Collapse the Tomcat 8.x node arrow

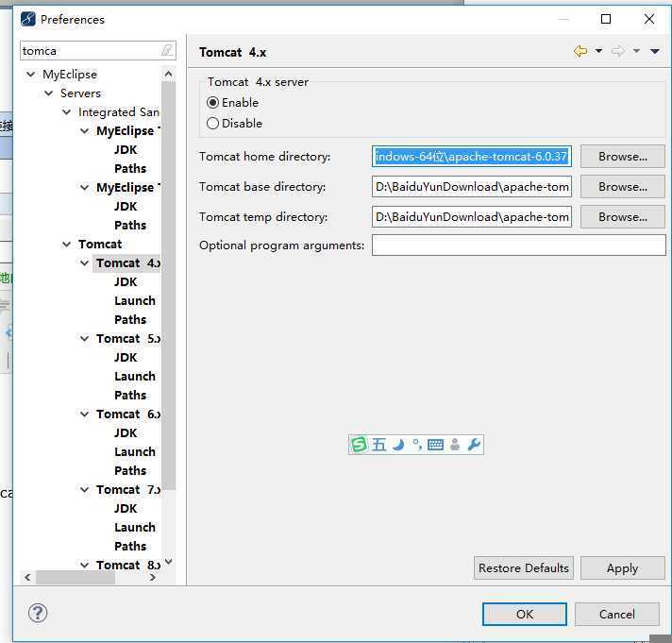84,565
